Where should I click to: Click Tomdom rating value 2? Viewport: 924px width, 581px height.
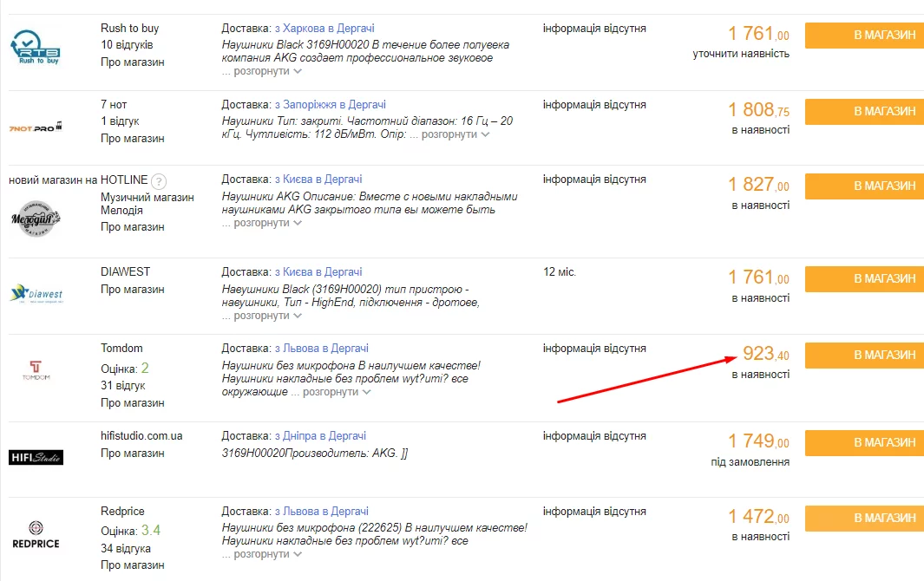tap(145, 369)
